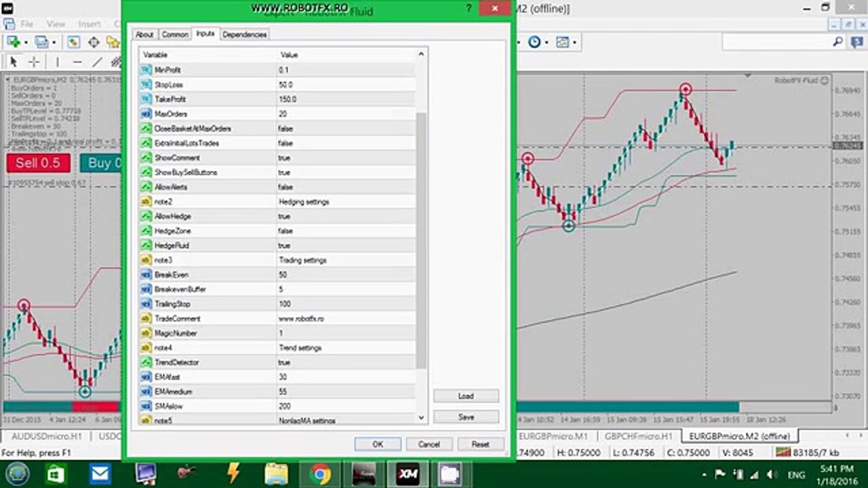Select the GBPCHFmicro.H1 chart tab
Image resolution: width=868 pixels, height=488 pixels.
[638, 436]
